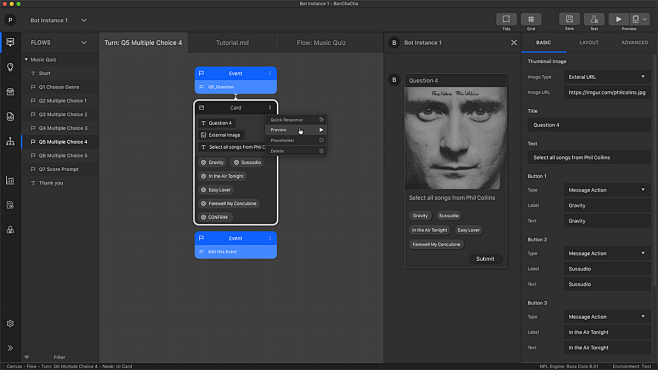658x370 pixels.
Task: Click the Preview play button
Action: coord(619,19)
